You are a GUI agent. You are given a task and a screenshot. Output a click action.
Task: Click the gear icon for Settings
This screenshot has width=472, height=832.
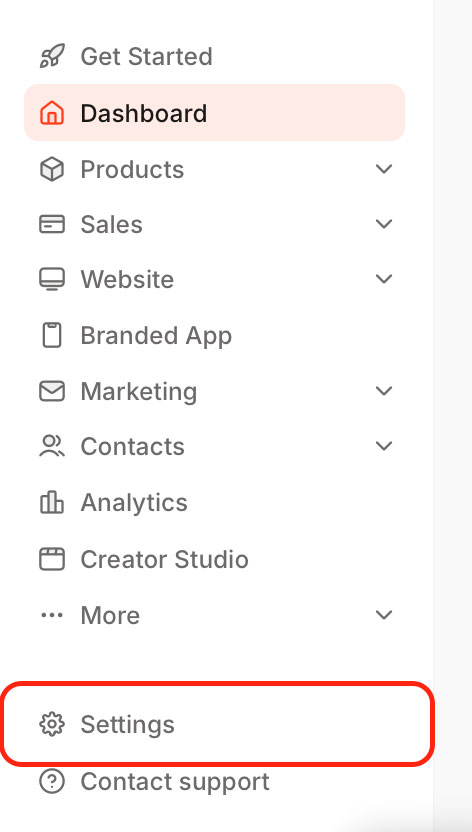coord(52,724)
